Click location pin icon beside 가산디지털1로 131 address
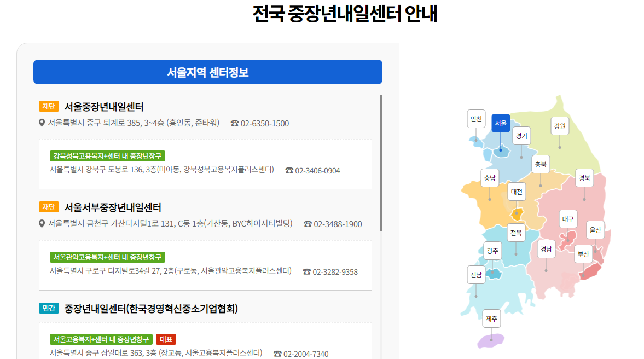Screen dimensions: 644x359 pyautogui.click(x=42, y=223)
